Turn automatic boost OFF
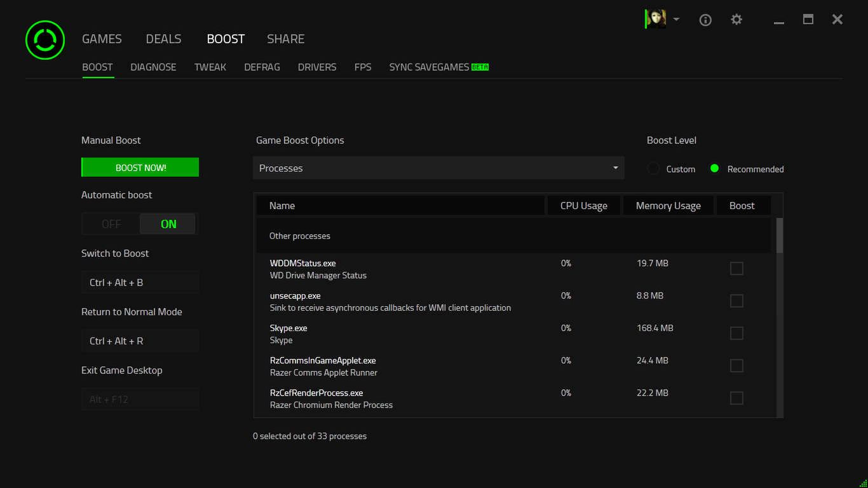The width and height of the screenshot is (868, 488). coord(111,224)
